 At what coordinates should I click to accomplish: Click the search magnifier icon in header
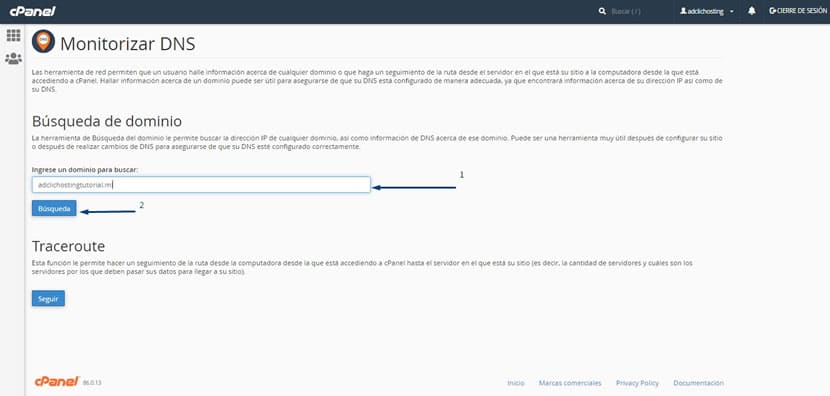tap(602, 11)
